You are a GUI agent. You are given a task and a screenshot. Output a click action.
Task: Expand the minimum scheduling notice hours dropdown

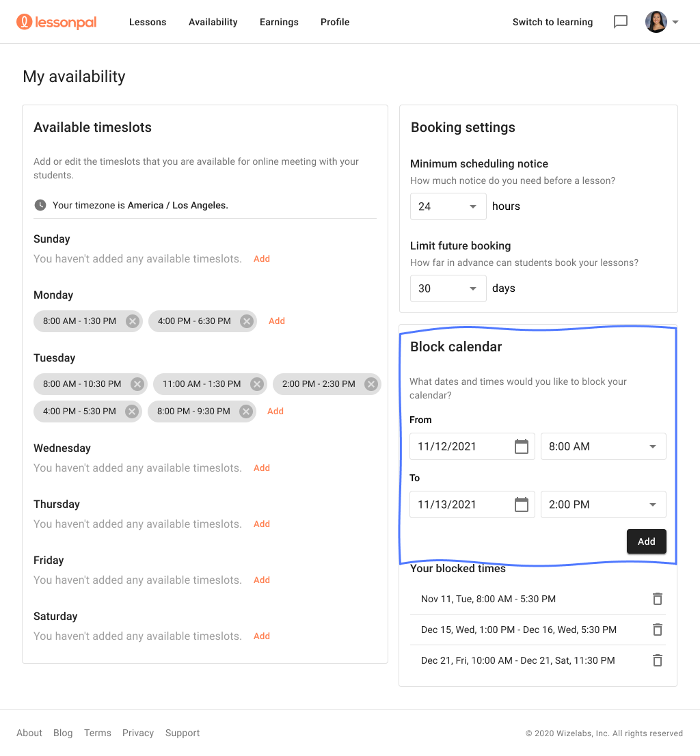tap(448, 206)
